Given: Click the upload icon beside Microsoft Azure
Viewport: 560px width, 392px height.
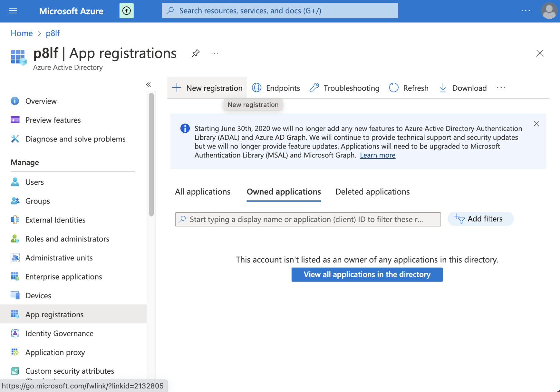Looking at the screenshot, I should (126, 11).
